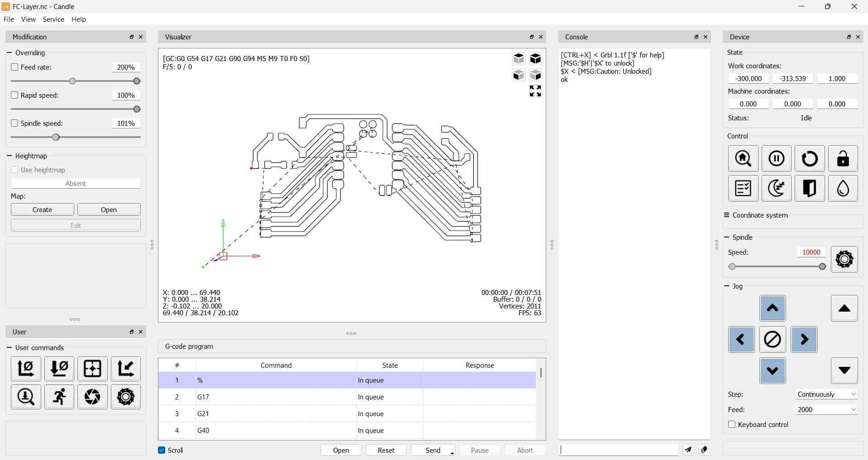Toggle check mode with the checklist icon
This screenshot has width=868, height=460.
743,188
